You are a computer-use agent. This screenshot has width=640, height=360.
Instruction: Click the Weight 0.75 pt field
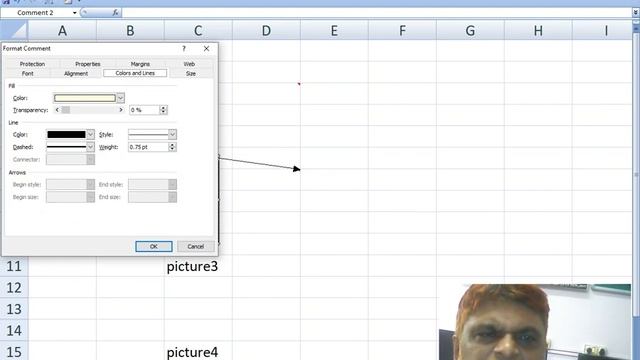click(x=148, y=147)
